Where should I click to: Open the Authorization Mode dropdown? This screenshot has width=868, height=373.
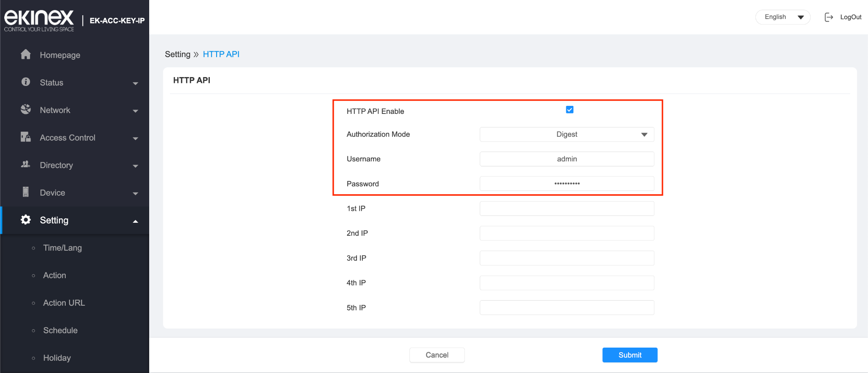click(x=567, y=134)
